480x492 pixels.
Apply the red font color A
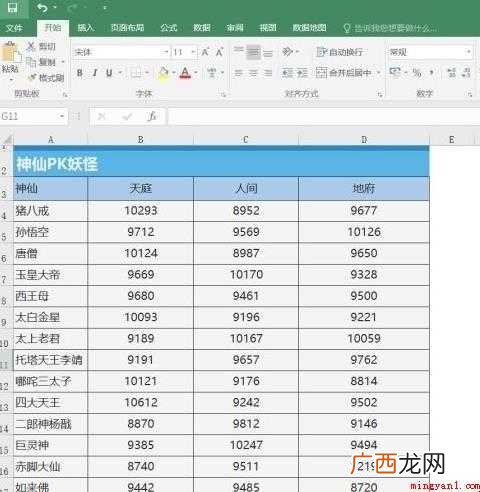tap(185, 73)
